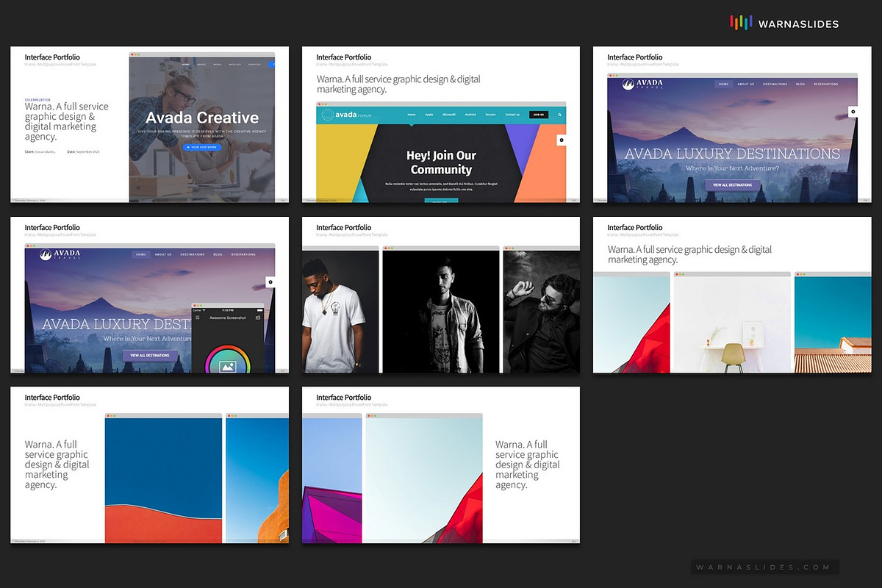Open Android section in Avada Forum navbar
The width and height of the screenshot is (882, 588).
470,115
